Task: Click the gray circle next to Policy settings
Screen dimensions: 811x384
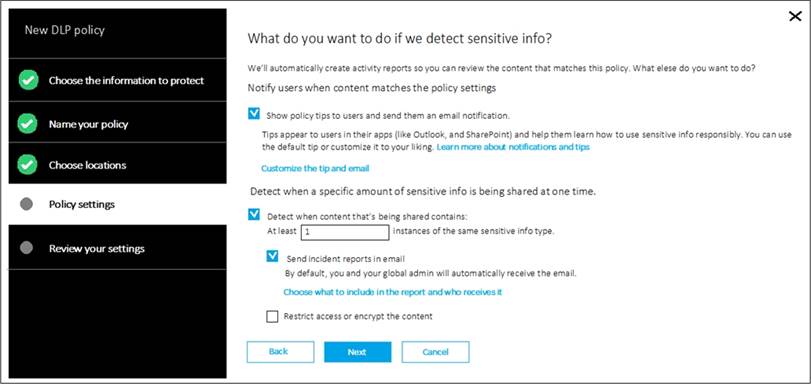Action: pyautogui.click(x=26, y=204)
